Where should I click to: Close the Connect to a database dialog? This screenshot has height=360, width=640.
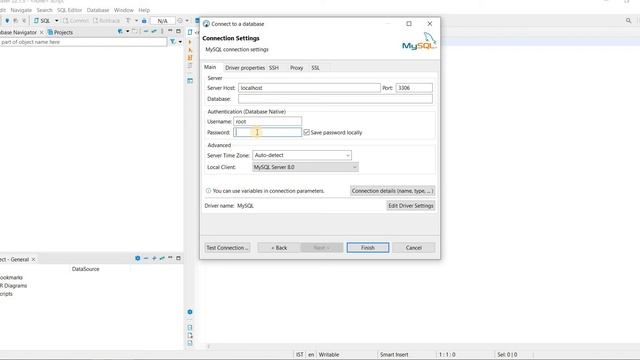(430, 24)
